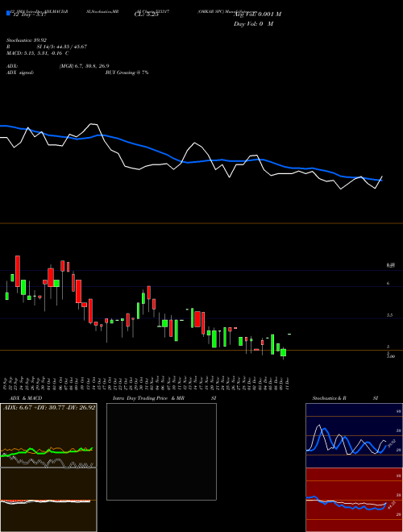Click the last green candle marker at 11 Dec

[x=289, y=335]
